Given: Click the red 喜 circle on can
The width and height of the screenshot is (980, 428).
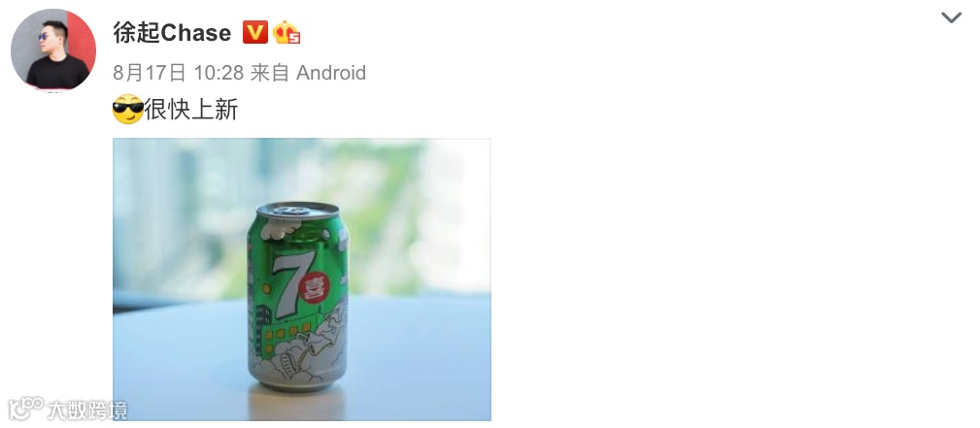Looking at the screenshot, I should [313, 288].
